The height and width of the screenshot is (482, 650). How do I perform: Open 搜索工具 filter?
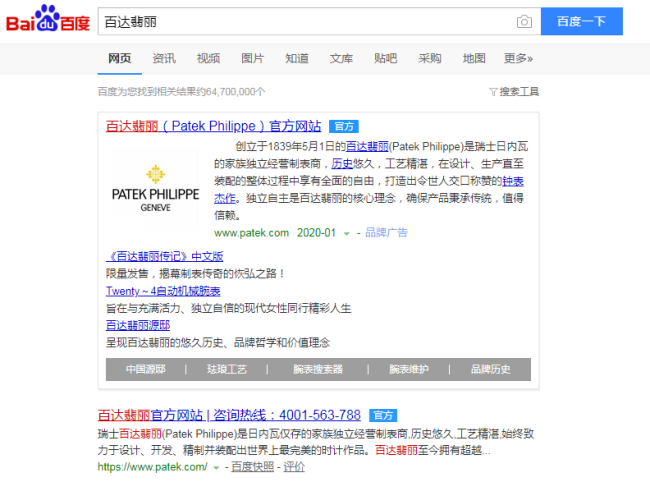click(x=514, y=92)
